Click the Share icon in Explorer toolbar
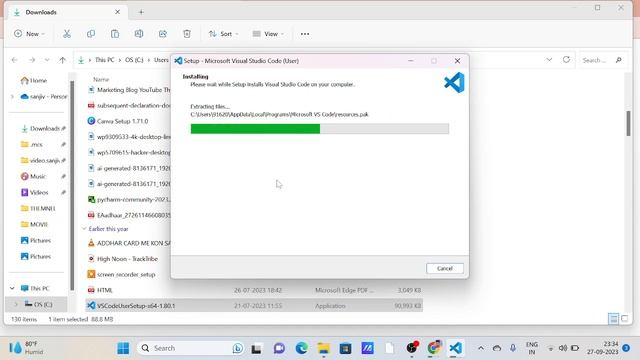The width and height of the screenshot is (640, 360). tap(163, 34)
